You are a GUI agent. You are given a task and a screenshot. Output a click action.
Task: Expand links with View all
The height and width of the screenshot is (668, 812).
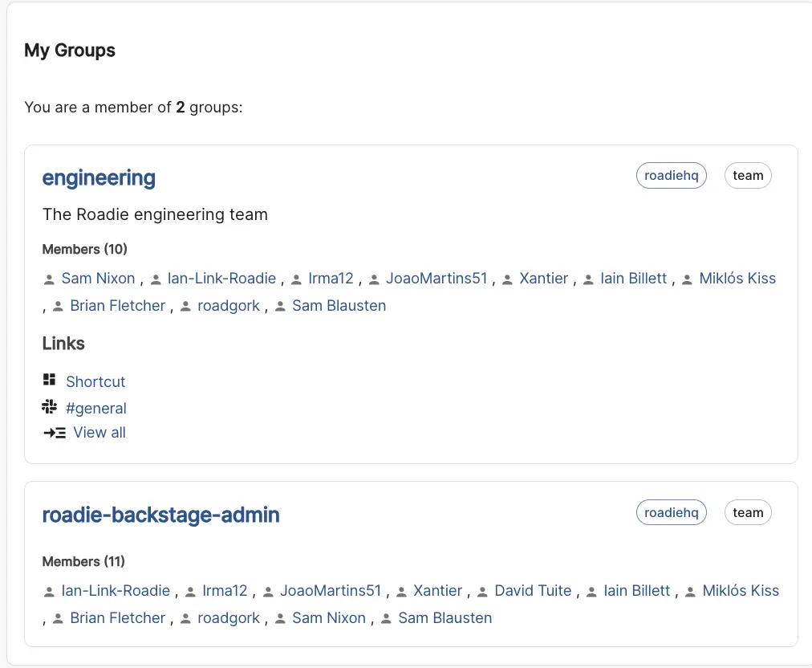click(x=99, y=433)
